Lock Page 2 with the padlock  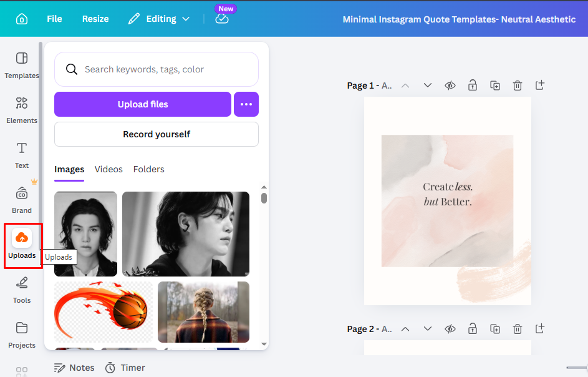pos(473,329)
